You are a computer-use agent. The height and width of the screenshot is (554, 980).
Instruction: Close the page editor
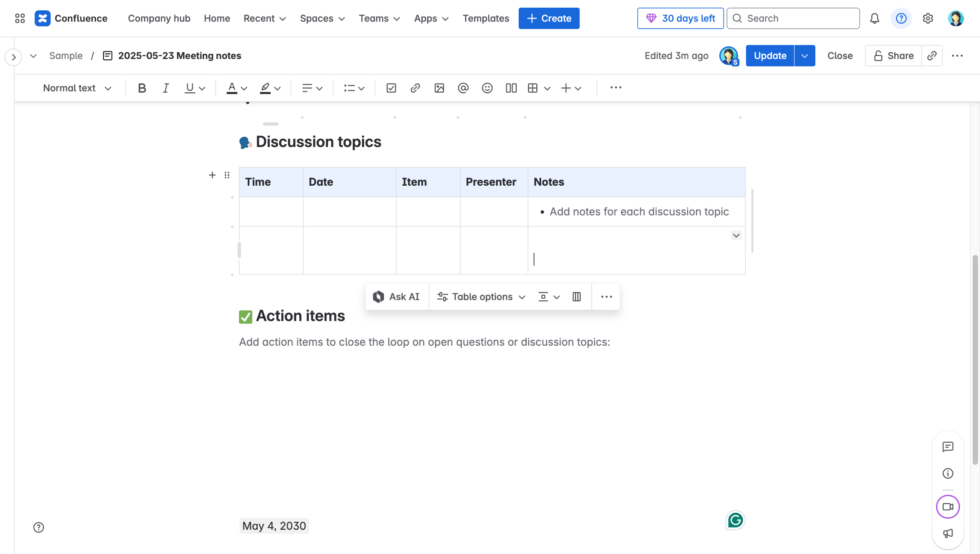coord(840,56)
